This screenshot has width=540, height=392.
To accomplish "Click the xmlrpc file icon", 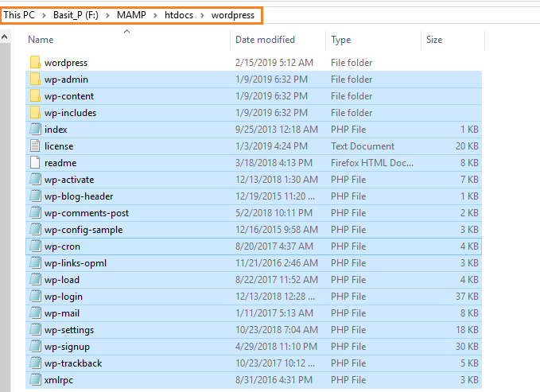I will tap(35, 379).
